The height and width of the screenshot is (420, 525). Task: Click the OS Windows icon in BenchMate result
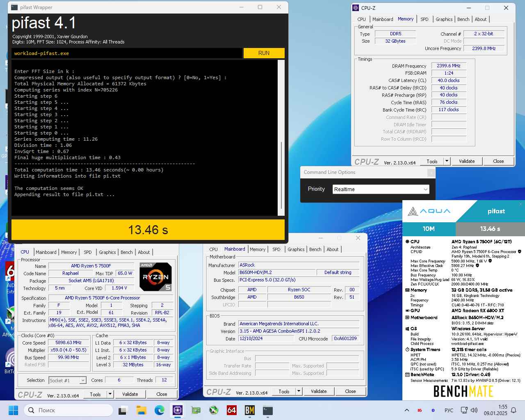coord(407,329)
